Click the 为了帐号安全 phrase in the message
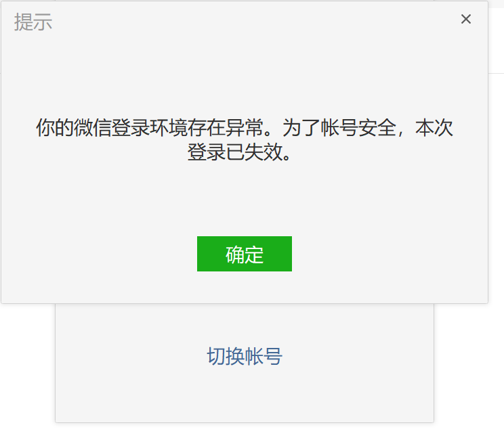 point(339,127)
